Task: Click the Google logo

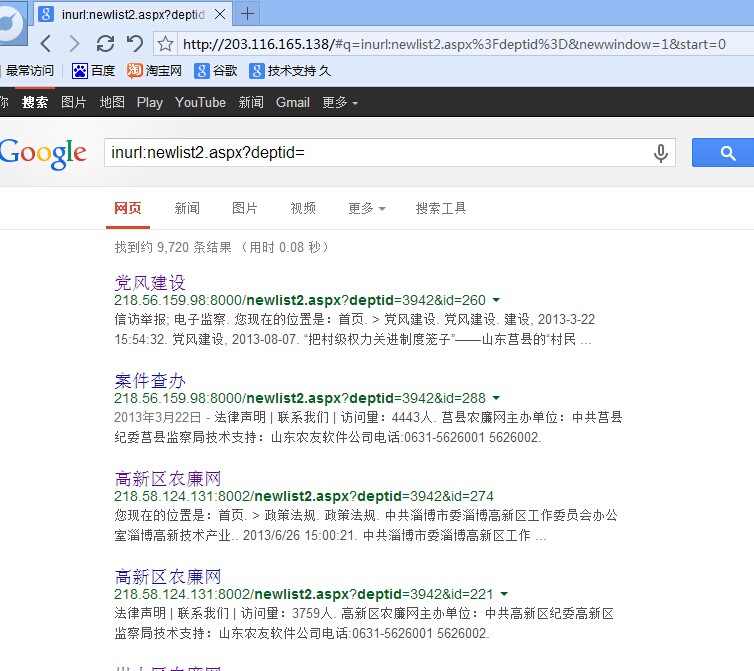Action: coord(43,154)
